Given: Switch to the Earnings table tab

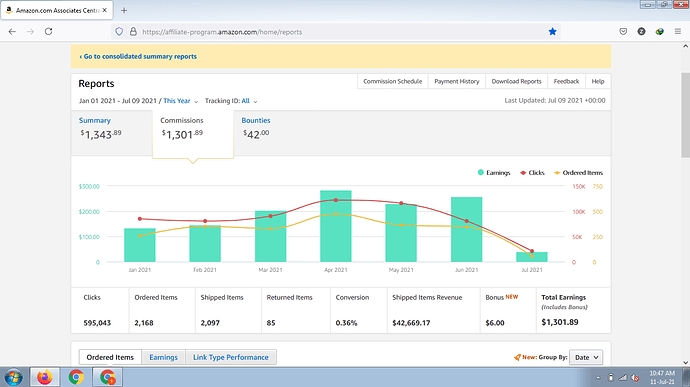Looking at the screenshot, I should pos(163,357).
